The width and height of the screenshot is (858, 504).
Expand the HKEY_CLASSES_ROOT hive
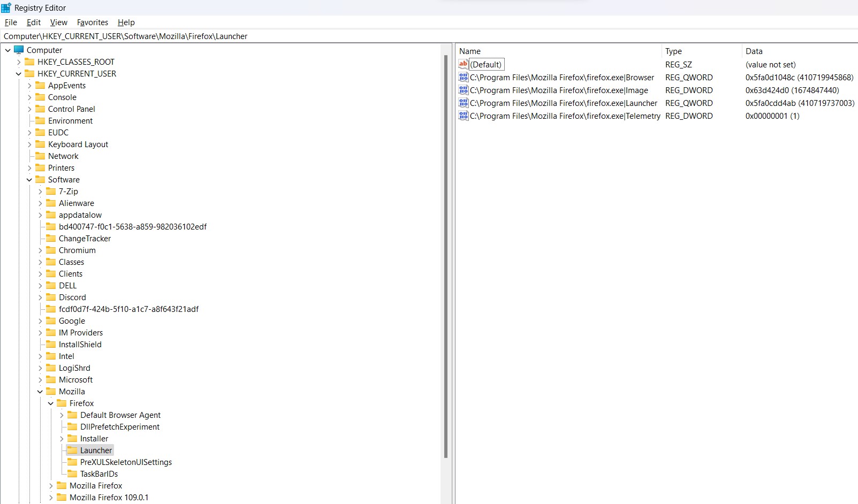[19, 62]
